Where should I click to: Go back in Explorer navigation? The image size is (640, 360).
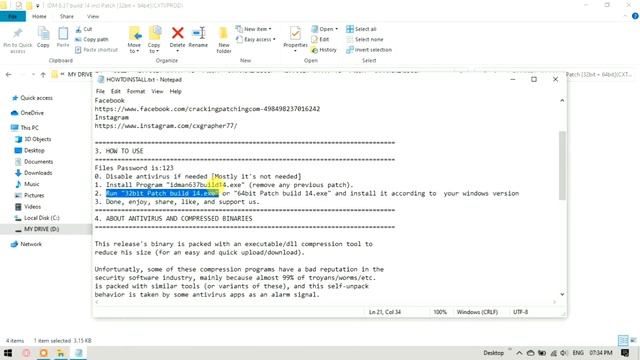(x=9, y=75)
